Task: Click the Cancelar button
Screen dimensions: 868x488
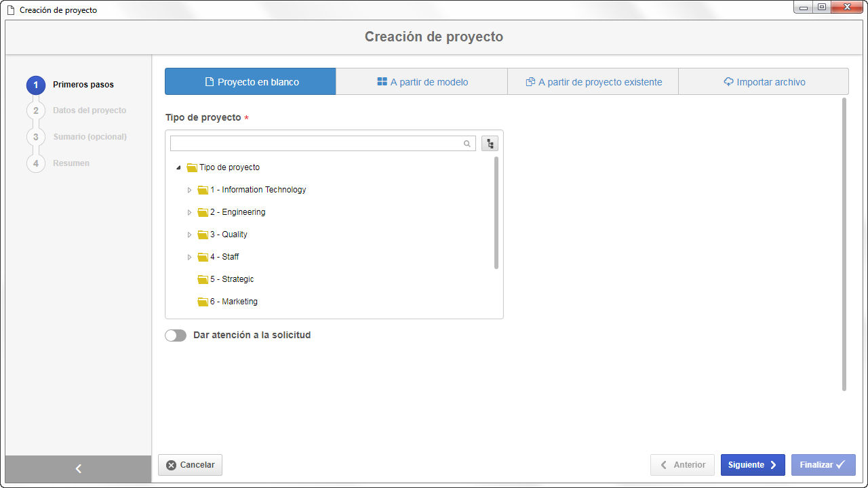Action: click(190, 465)
